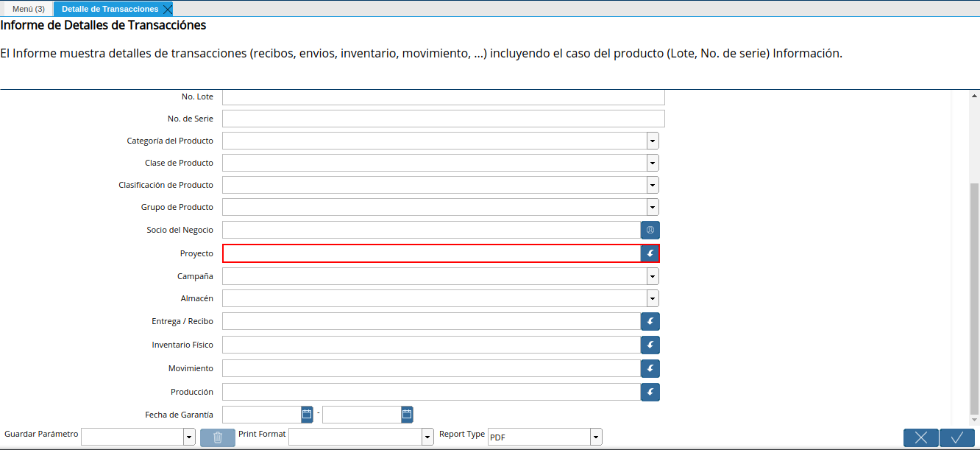980x450 pixels.
Task: Open the Movimiento lookup icon
Action: [650, 368]
